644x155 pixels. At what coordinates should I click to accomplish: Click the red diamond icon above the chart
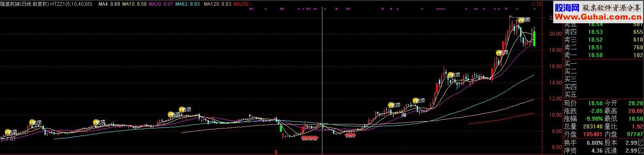pyautogui.click(x=534, y=3)
